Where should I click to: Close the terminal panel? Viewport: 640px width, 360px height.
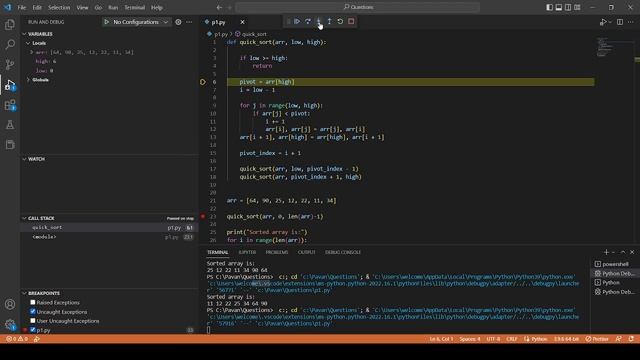(632, 252)
